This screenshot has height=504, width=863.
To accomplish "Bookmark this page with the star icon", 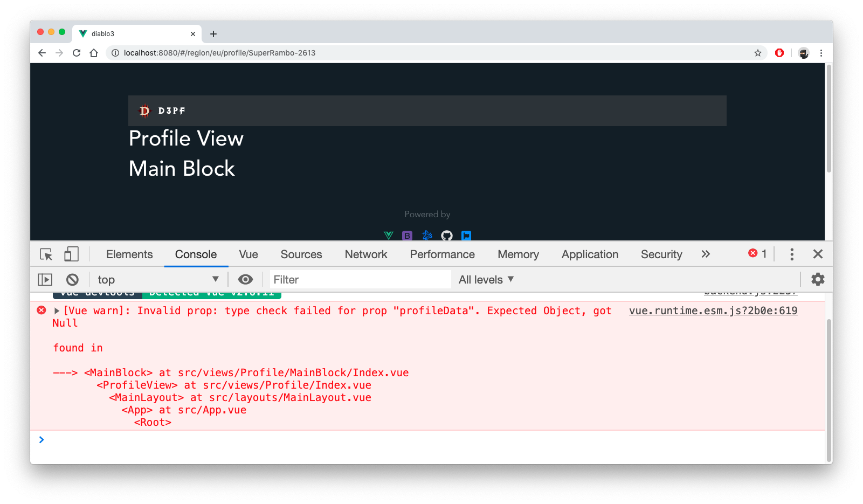I will click(758, 53).
